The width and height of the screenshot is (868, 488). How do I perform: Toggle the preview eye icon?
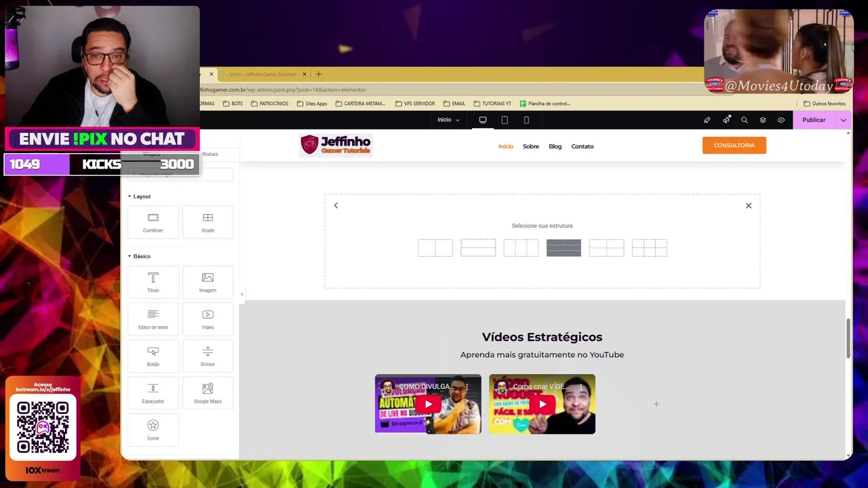(781, 120)
